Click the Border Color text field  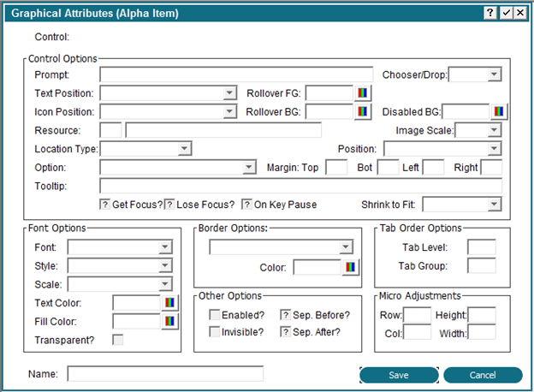coord(317,267)
